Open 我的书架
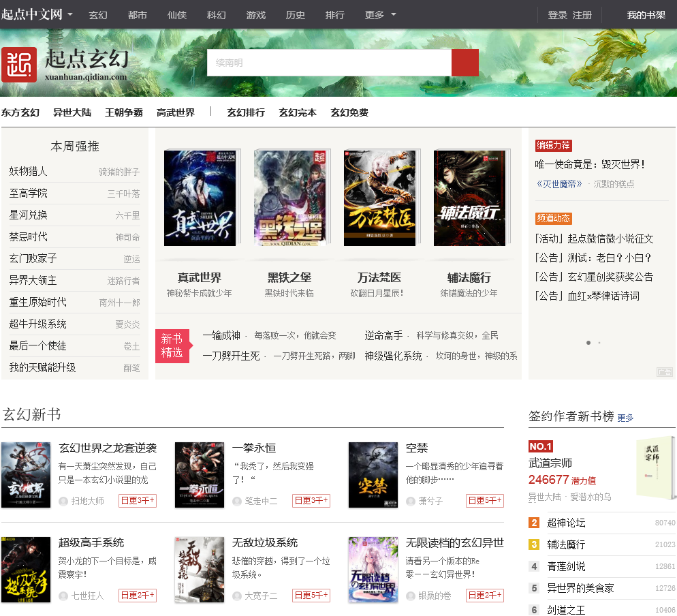 point(646,15)
